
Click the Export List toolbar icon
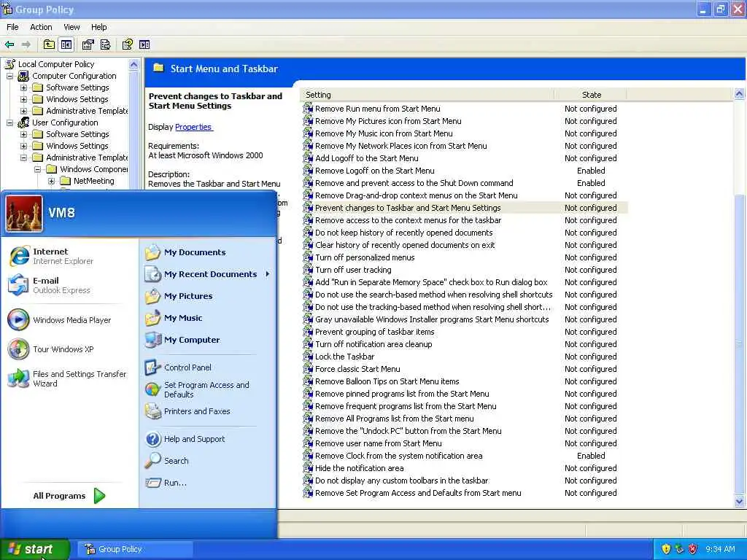105,44
